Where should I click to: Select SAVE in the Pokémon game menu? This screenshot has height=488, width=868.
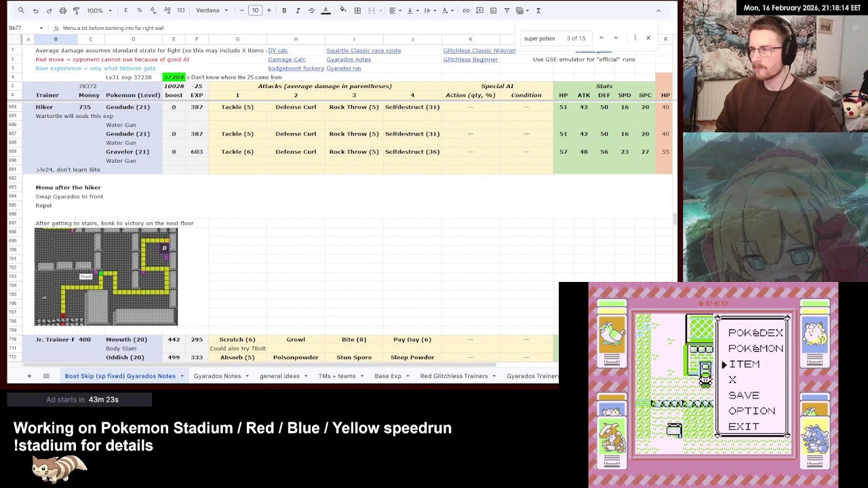pos(744,396)
